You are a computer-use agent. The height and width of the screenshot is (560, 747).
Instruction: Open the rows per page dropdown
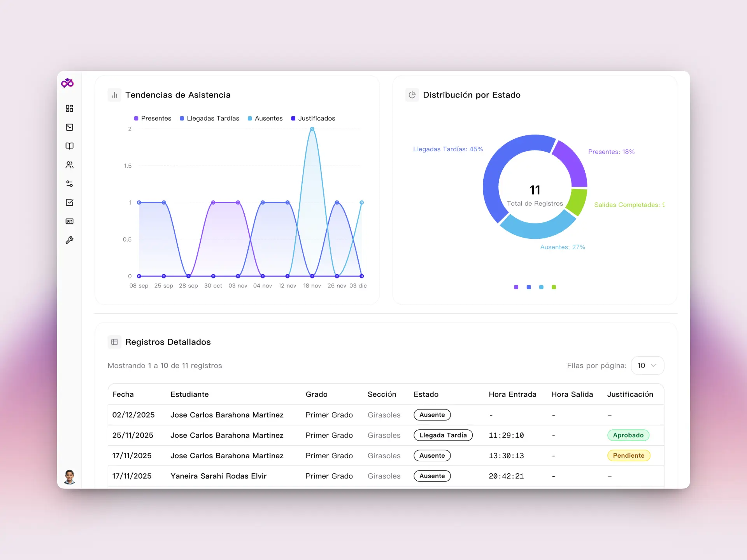click(x=647, y=366)
